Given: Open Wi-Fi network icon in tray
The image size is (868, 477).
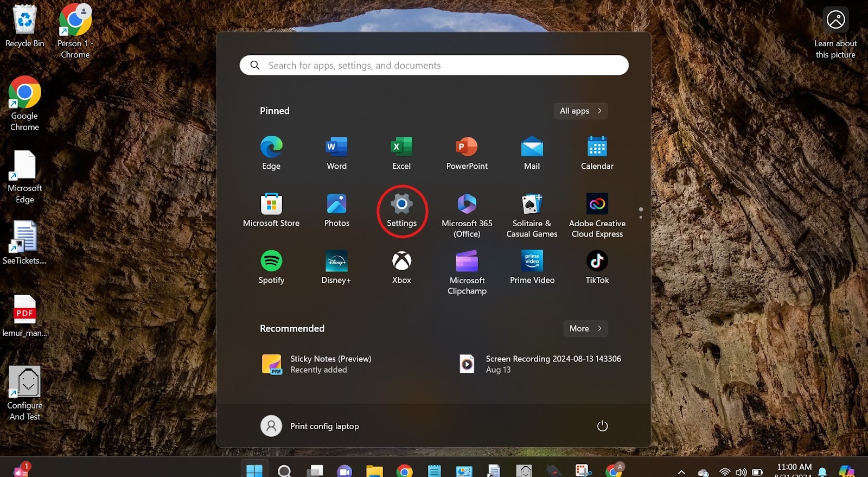Looking at the screenshot, I should click(x=725, y=472).
